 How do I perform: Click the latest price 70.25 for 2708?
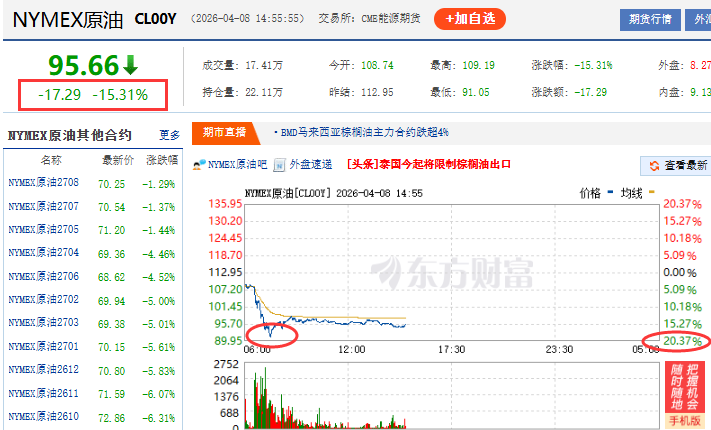pos(111,184)
